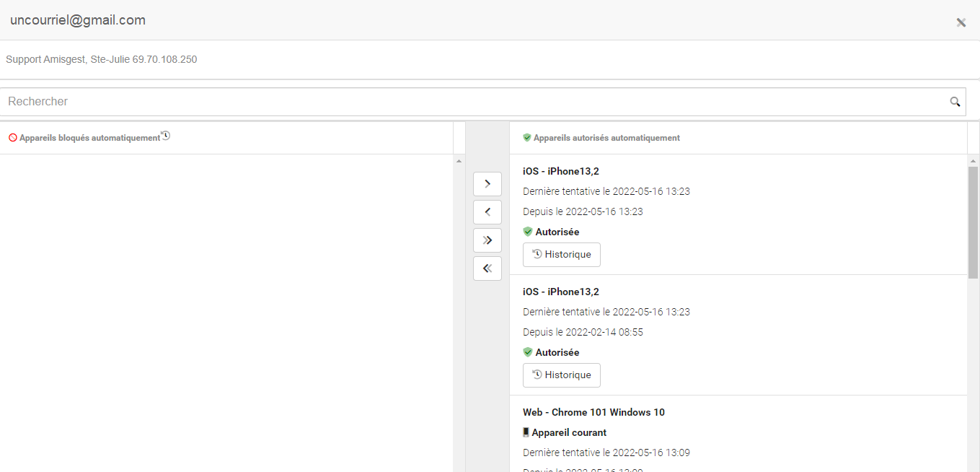Click the green shield beside Appareils autorisés automatiquement

(x=527, y=138)
